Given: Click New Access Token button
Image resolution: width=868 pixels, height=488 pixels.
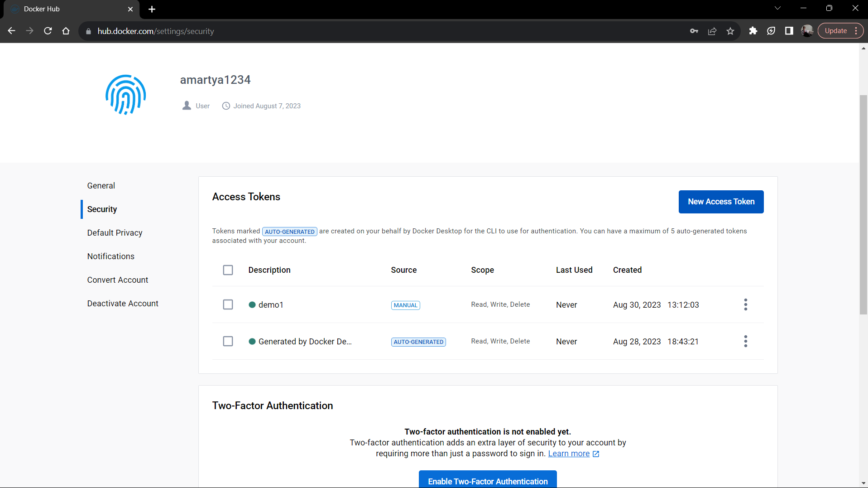Looking at the screenshot, I should (x=721, y=202).
